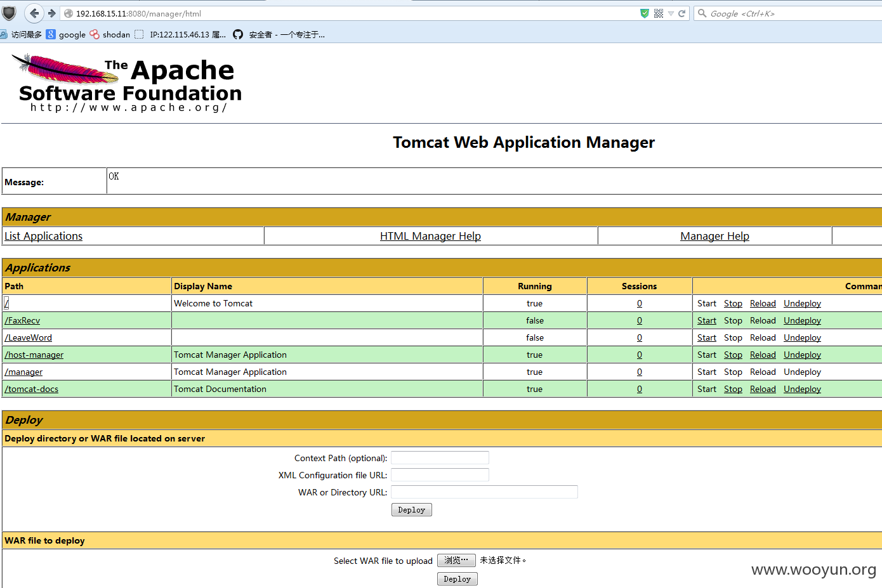This screenshot has height=588, width=882.
Task: Open the IP:122.115.46.13 bookmark
Action: click(180, 34)
